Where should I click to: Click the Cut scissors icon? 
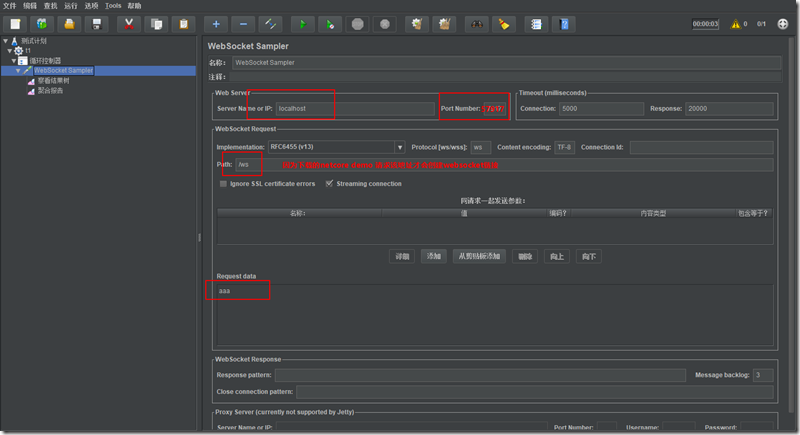[x=129, y=24]
